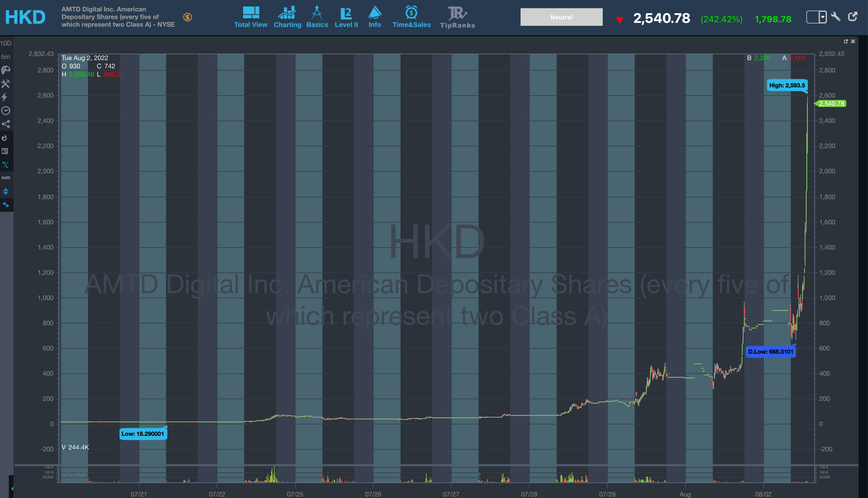Open the Info panel
Image resolution: width=868 pixels, height=498 pixels.
[375, 17]
